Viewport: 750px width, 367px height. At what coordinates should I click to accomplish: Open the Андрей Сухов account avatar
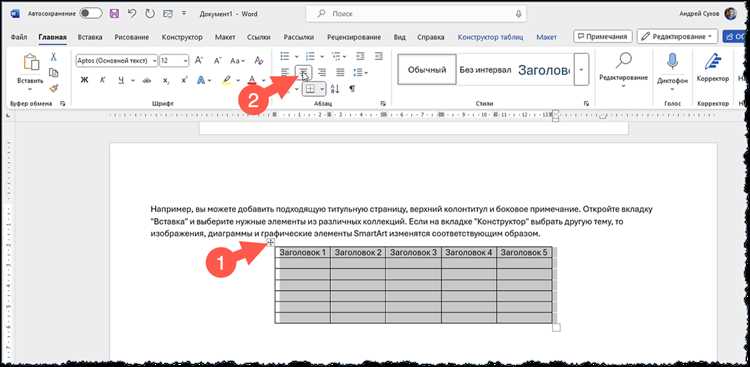[x=730, y=13]
